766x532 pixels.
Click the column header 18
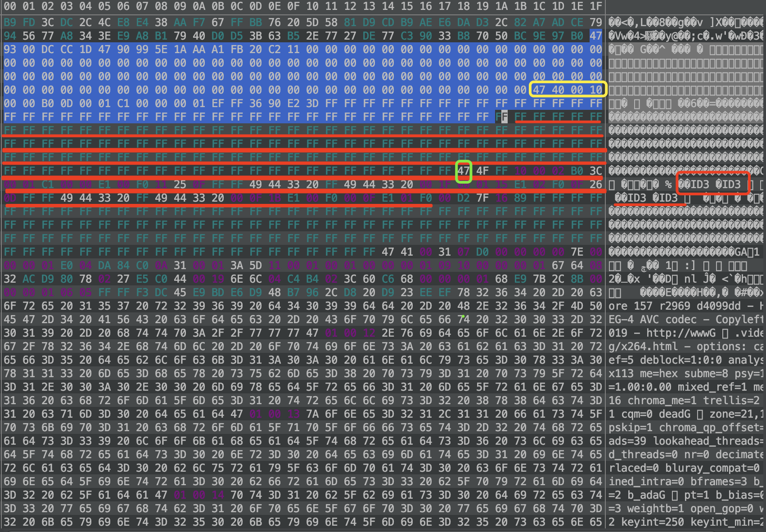[464, 6]
